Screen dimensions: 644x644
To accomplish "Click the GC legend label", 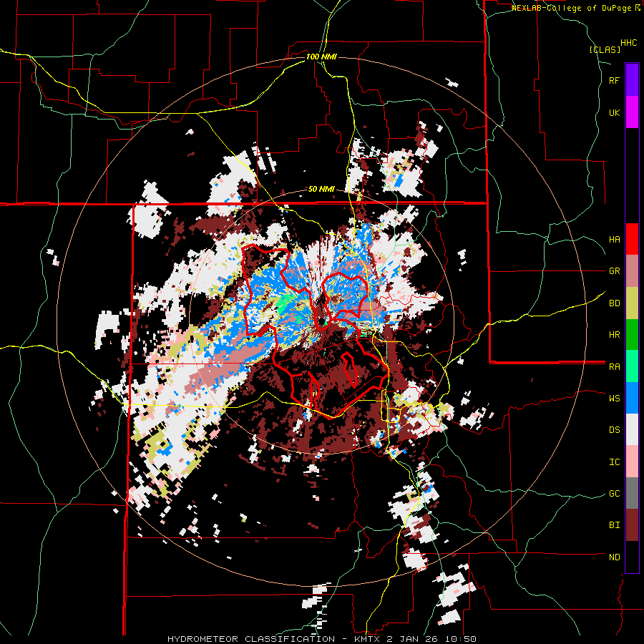I will 614,494.
